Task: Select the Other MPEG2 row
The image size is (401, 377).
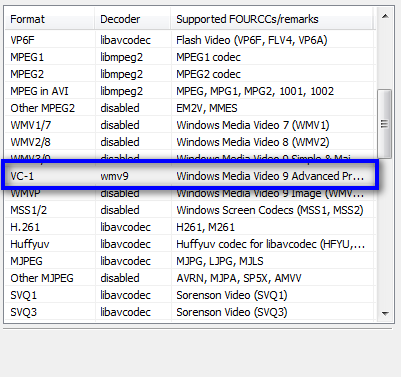Action: 190,108
